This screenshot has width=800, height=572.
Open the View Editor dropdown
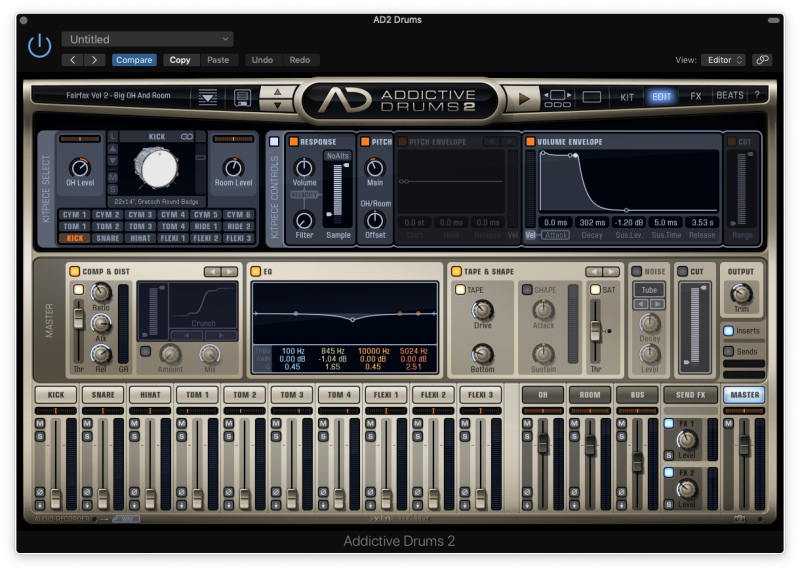click(x=723, y=60)
